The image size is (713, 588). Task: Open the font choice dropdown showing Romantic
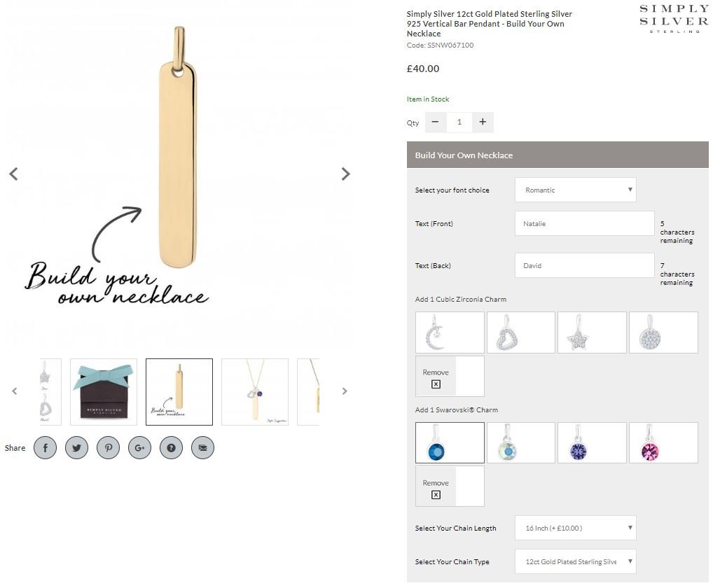pyautogui.click(x=575, y=190)
